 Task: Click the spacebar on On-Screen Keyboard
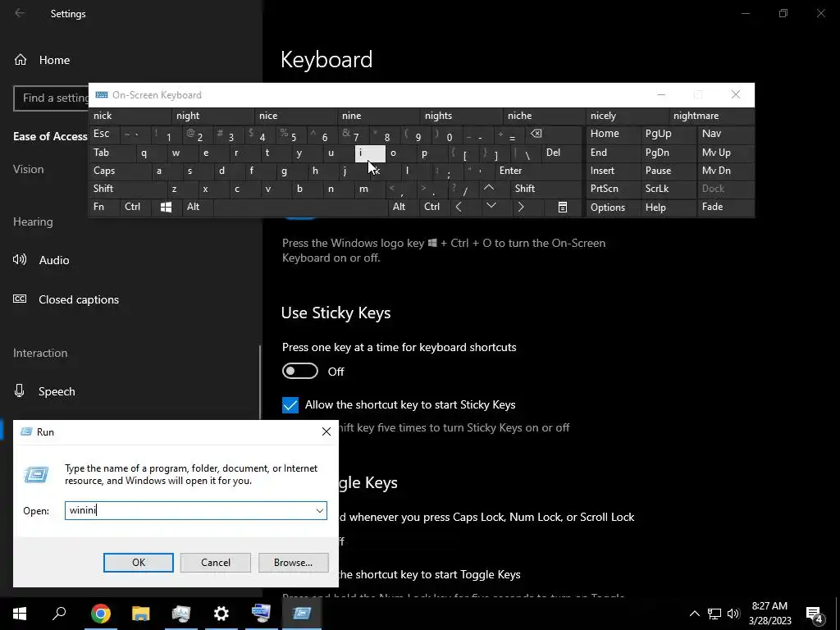(300, 207)
